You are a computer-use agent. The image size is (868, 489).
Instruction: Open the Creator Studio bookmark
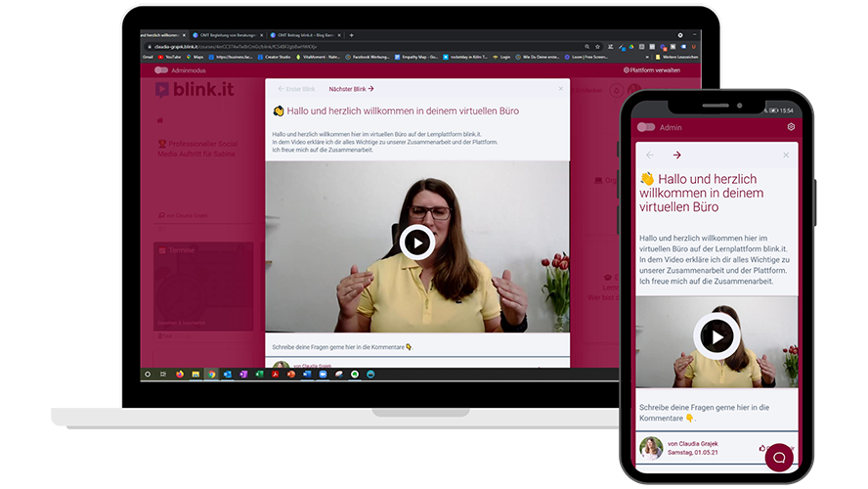tap(274, 57)
